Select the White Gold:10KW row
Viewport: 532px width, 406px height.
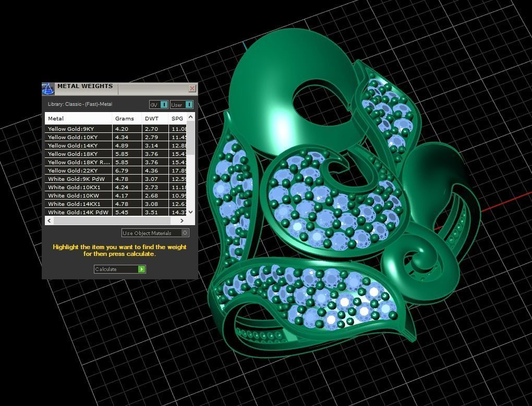[x=116, y=195]
